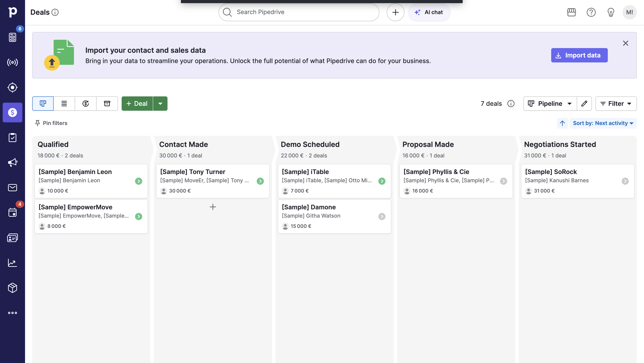Switch to pipeline kanban view
The height and width of the screenshot is (363, 644).
[43, 104]
